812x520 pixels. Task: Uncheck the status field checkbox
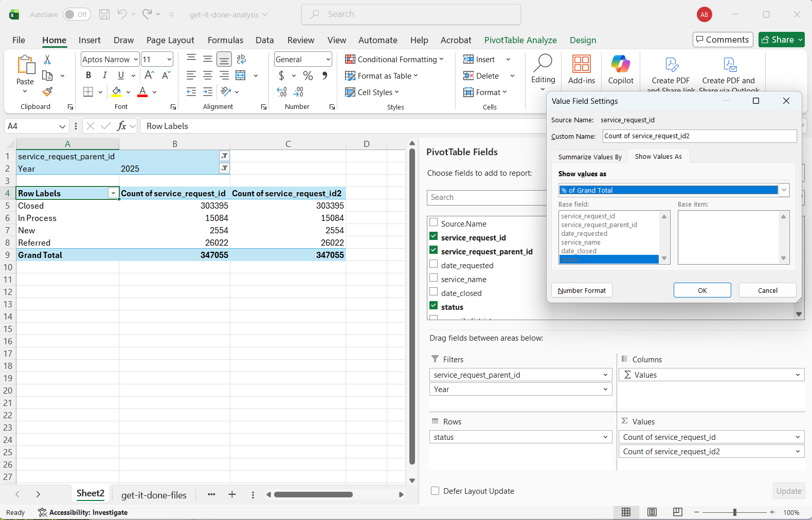pos(434,306)
